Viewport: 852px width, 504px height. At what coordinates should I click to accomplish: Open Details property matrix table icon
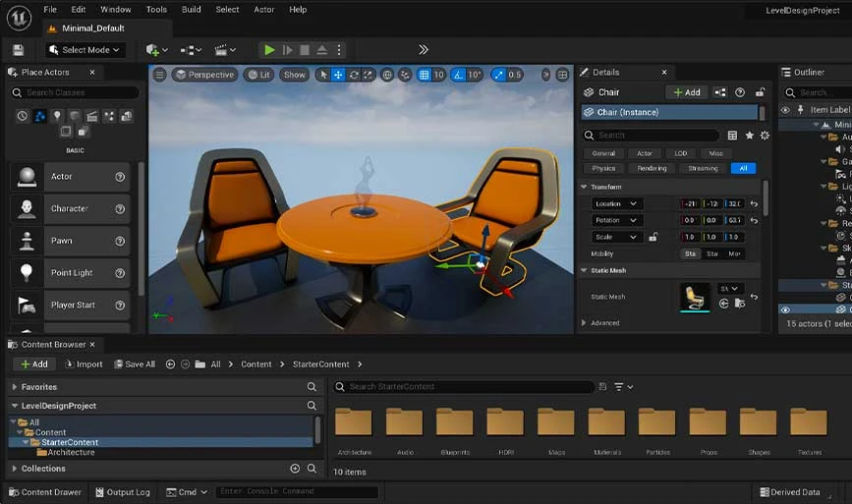tap(732, 136)
